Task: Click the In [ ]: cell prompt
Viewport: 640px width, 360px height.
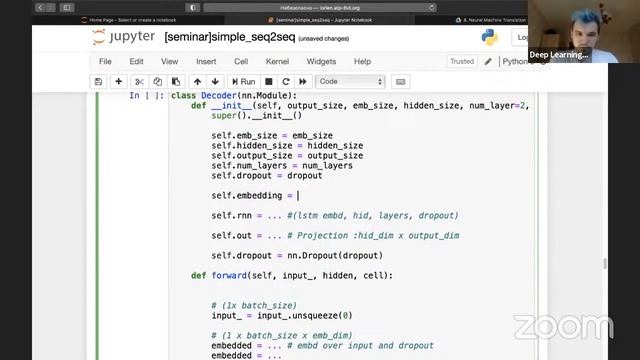Action: pos(147,96)
